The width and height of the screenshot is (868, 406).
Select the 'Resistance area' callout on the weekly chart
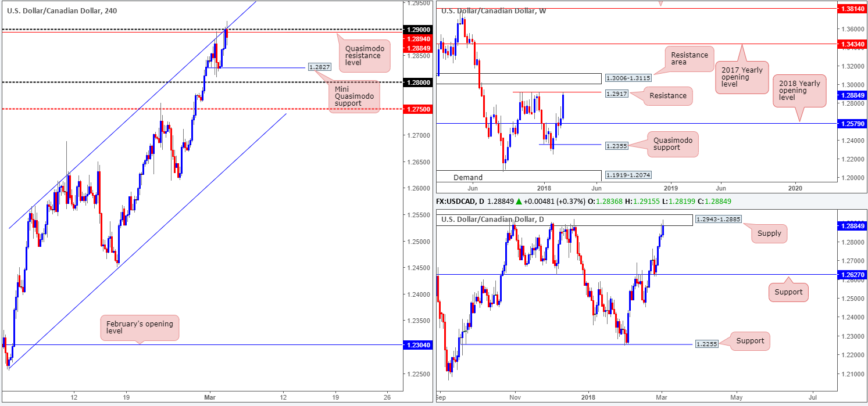click(x=690, y=58)
